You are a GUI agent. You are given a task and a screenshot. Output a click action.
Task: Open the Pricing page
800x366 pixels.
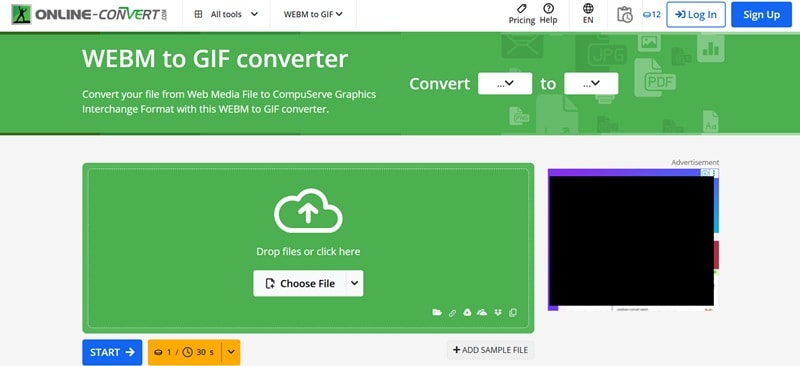521,14
